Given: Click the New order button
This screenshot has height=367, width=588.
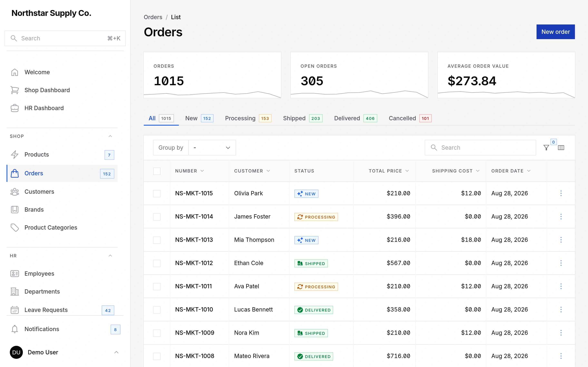Looking at the screenshot, I should coord(556,32).
